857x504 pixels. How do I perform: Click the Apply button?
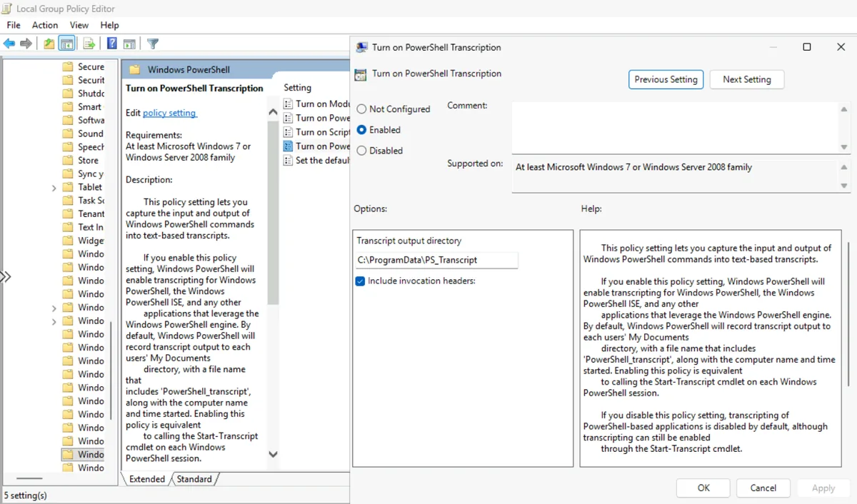pos(823,488)
